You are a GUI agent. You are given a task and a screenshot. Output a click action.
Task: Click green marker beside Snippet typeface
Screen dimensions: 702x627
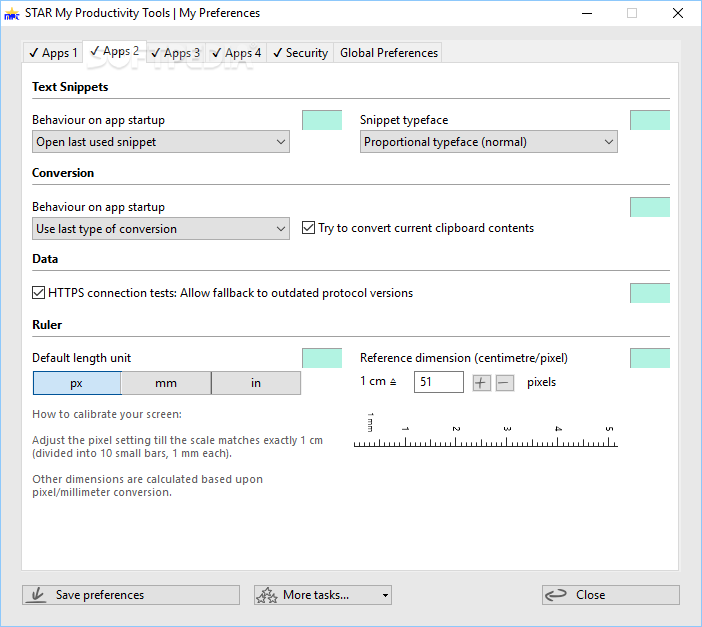coord(650,120)
